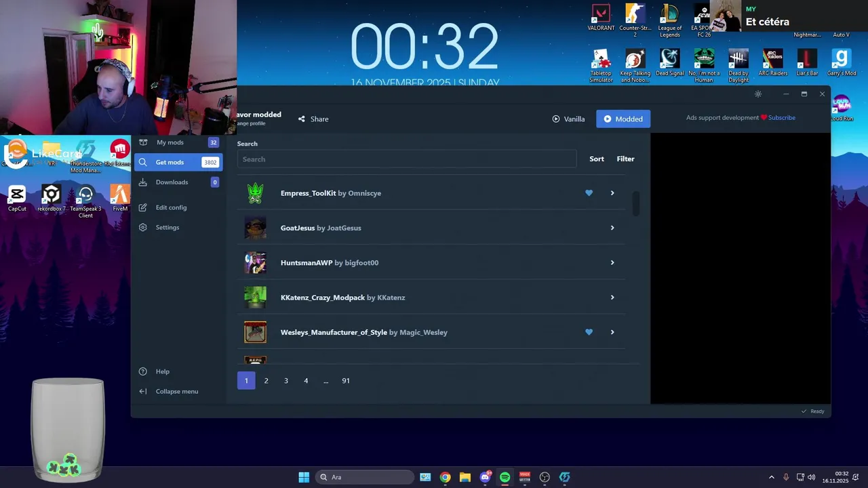The height and width of the screenshot is (488, 868).
Task: Show hidden system tray icons
Action: point(771,477)
